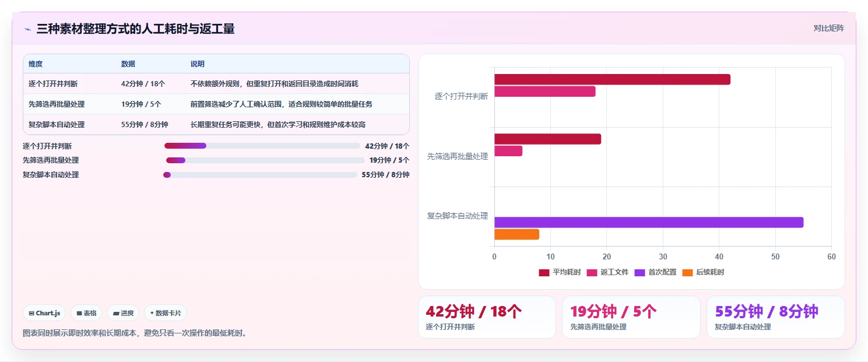Screen dimensions: 868x362
Task: Click the crimson 42 bar for 逐个打开并判断
Action: point(612,80)
